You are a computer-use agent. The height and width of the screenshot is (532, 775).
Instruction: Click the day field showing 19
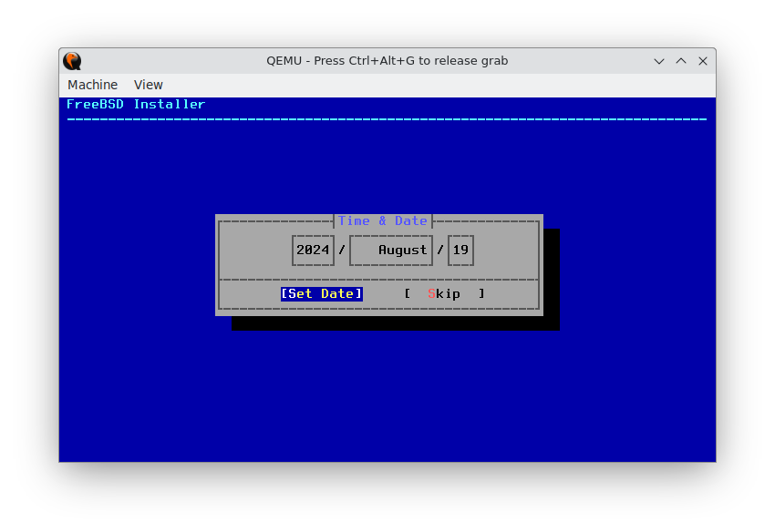tap(460, 250)
